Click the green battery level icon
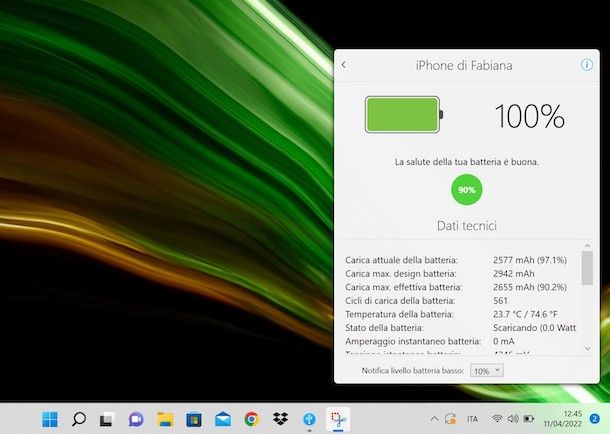This screenshot has height=434, width=610. pyautogui.click(x=403, y=115)
